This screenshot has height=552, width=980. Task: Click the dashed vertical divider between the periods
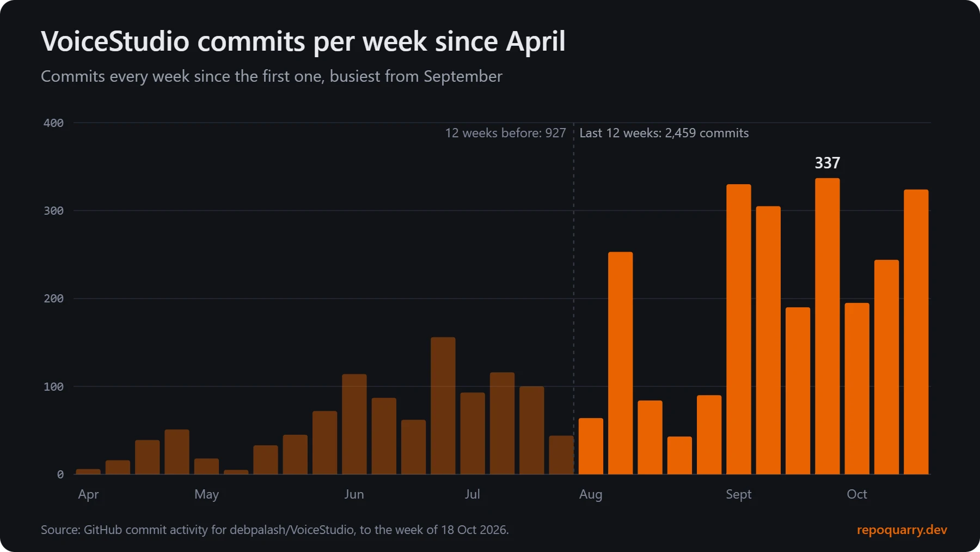573,299
